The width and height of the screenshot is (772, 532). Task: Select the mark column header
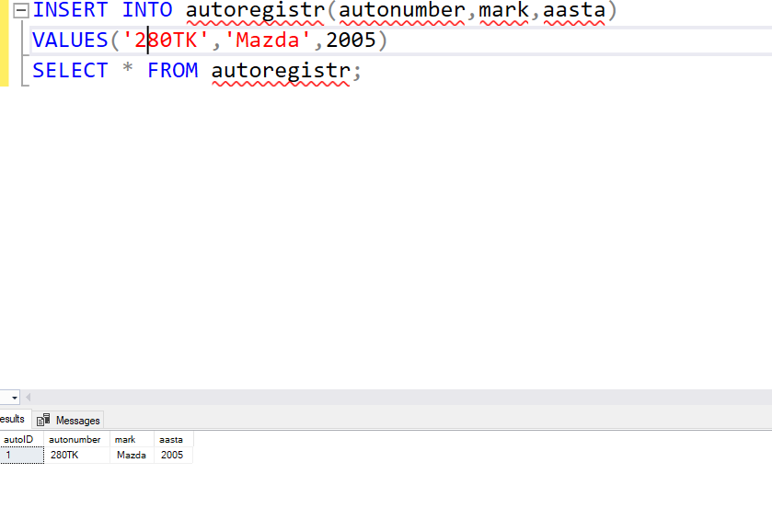132,439
